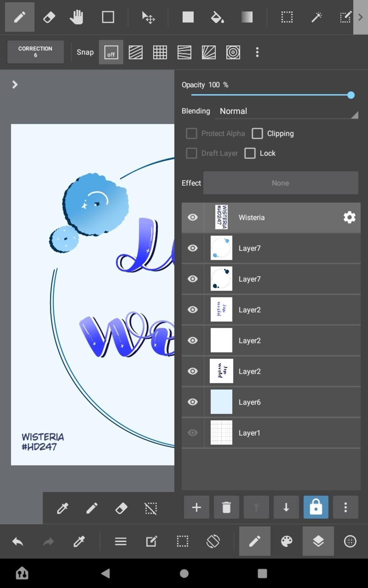
Task: Choose the dotted rectangle Select tool in top toolbar
Action: (287, 17)
